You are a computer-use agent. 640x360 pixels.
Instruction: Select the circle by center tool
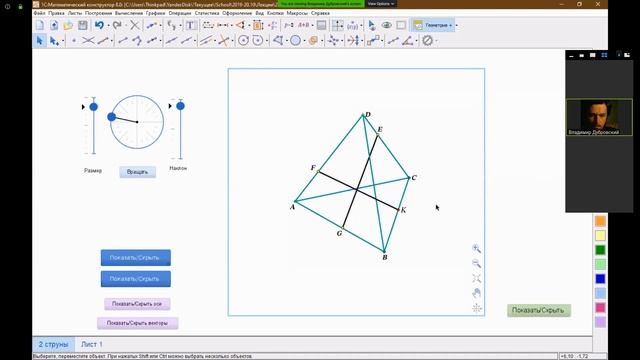(x=244, y=40)
